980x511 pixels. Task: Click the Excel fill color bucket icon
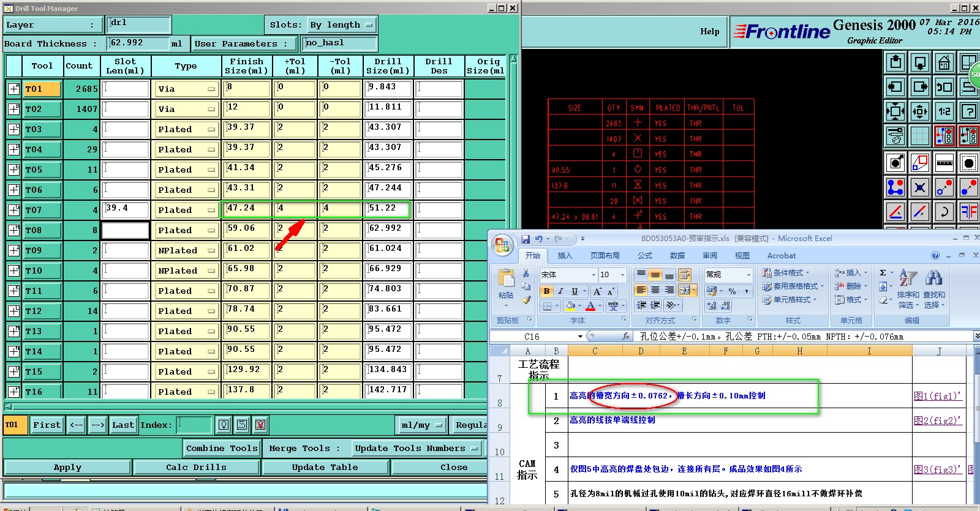[x=570, y=305]
